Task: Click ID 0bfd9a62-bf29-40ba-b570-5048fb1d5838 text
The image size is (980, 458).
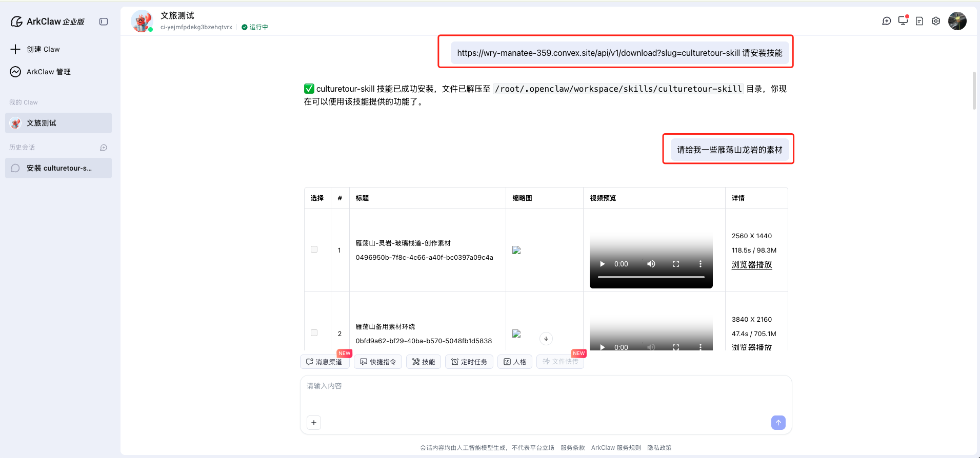Action: 424,341
